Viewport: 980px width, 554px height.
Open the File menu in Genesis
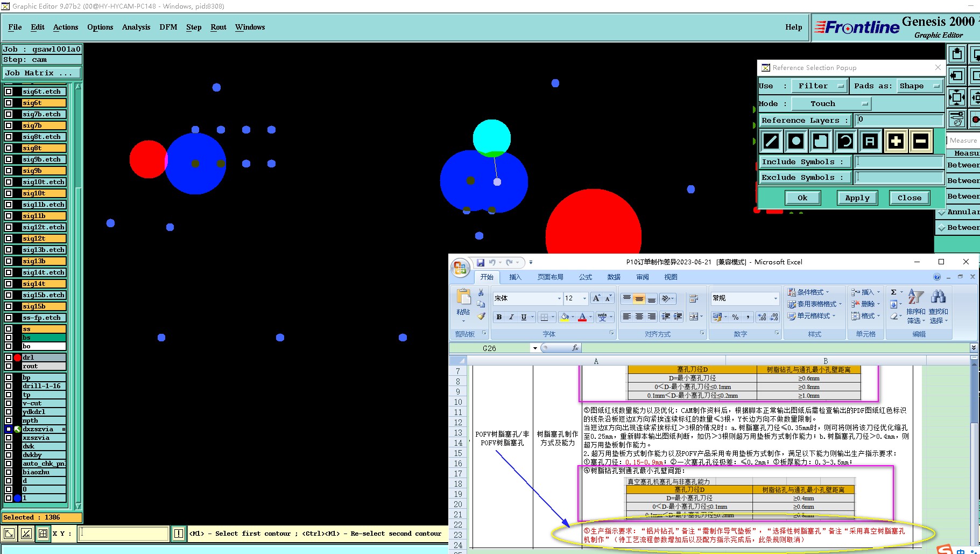(x=15, y=27)
